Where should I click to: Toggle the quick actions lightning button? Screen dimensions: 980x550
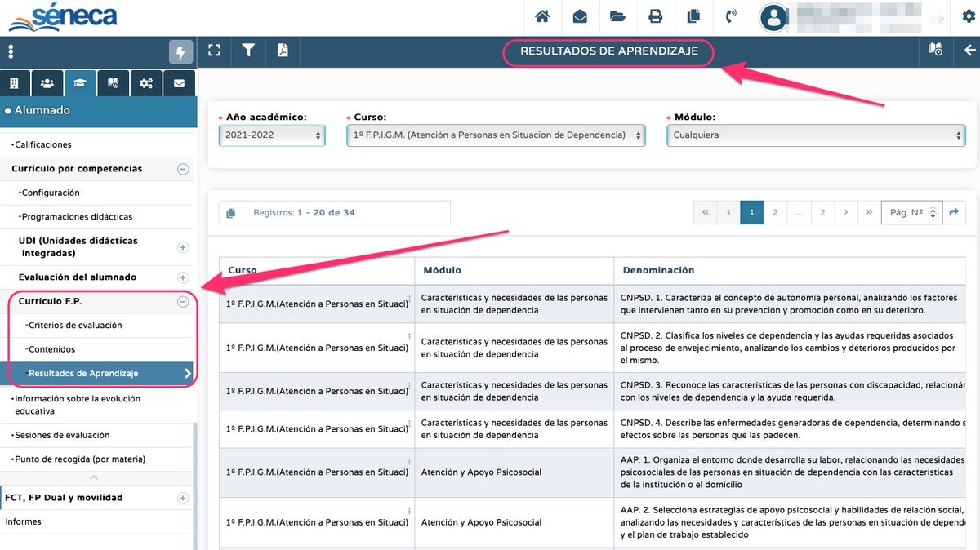pyautogui.click(x=180, y=50)
